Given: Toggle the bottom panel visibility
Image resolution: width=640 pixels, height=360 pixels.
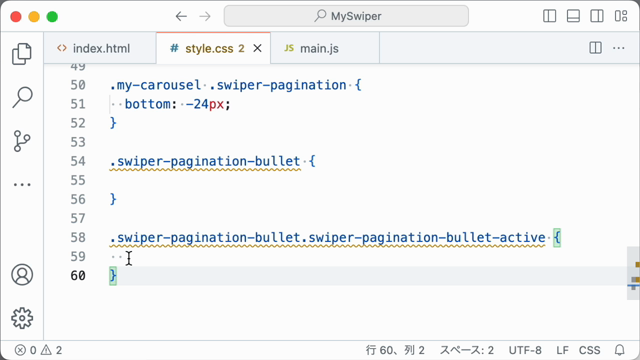Looking at the screenshot, I should (x=573, y=16).
